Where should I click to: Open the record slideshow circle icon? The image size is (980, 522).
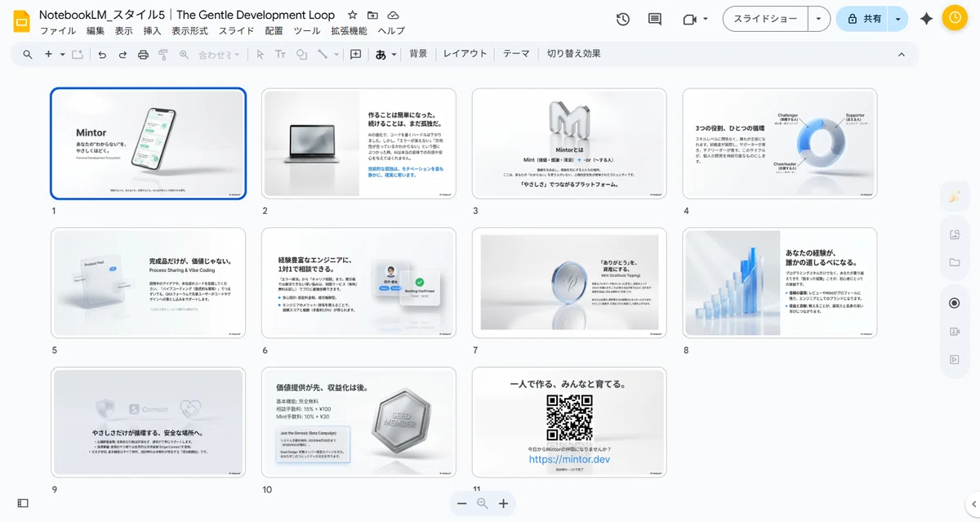(x=954, y=303)
